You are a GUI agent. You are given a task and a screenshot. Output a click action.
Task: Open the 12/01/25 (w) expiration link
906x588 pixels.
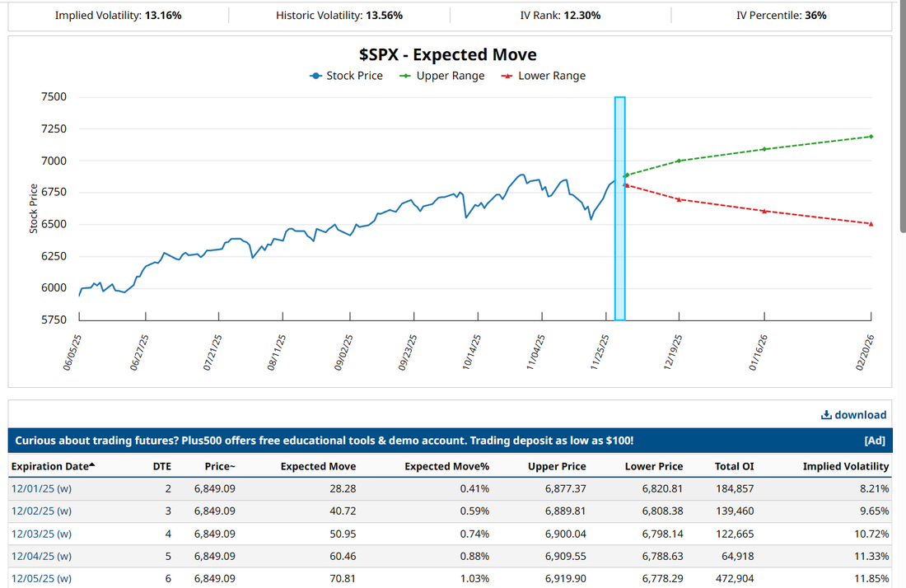point(41,488)
